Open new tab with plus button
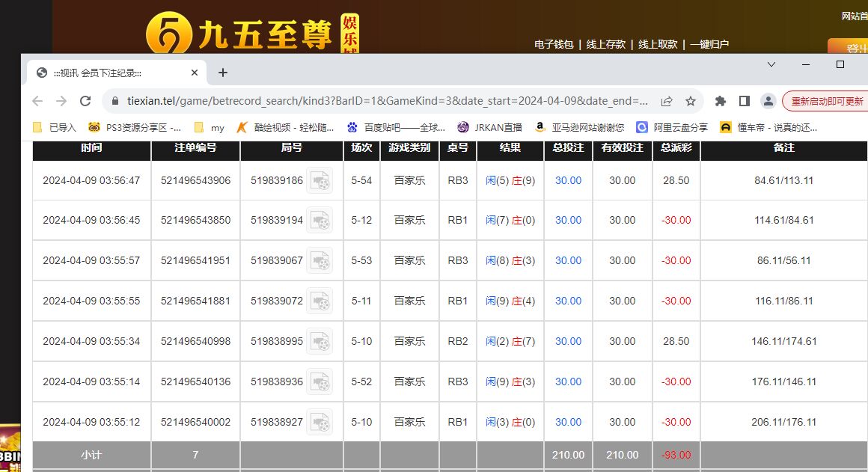868x472 pixels. (x=222, y=73)
